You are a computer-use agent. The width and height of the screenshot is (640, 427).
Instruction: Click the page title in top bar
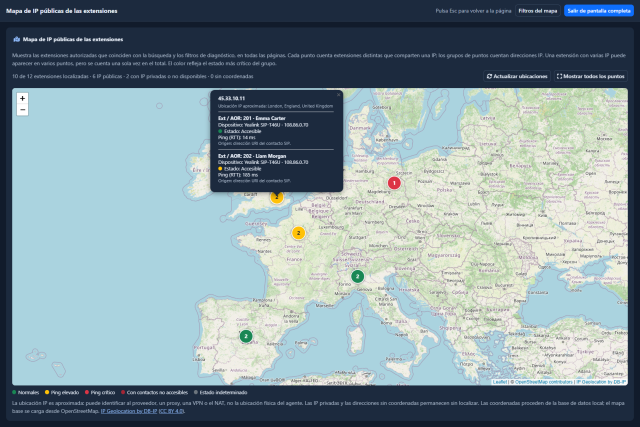tap(62, 11)
